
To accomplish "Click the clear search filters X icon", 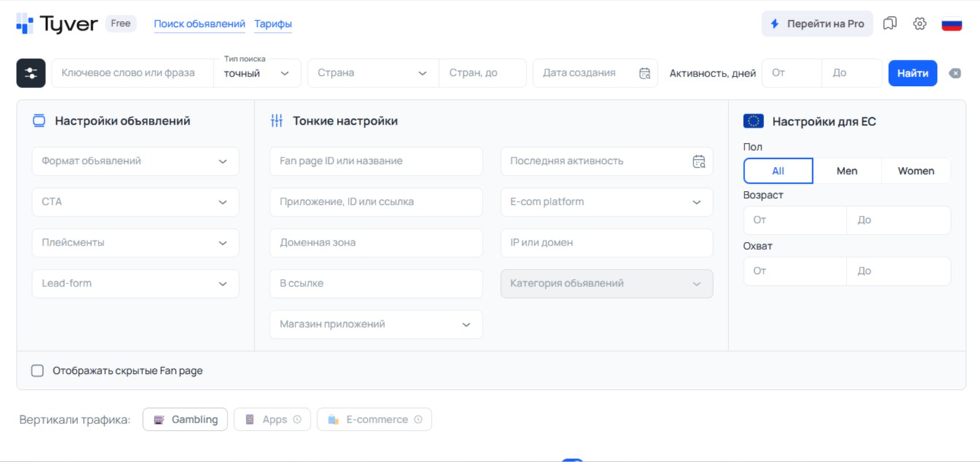I will pos(954,73).
